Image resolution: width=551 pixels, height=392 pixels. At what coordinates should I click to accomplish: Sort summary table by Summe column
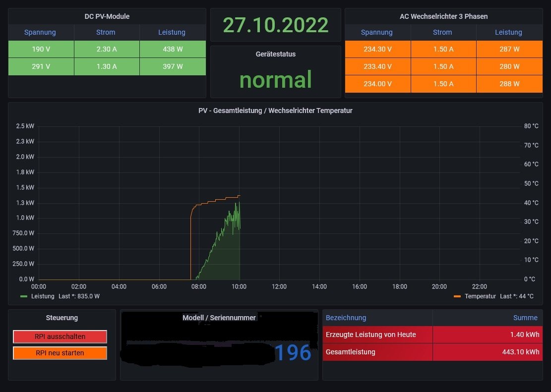525,318
